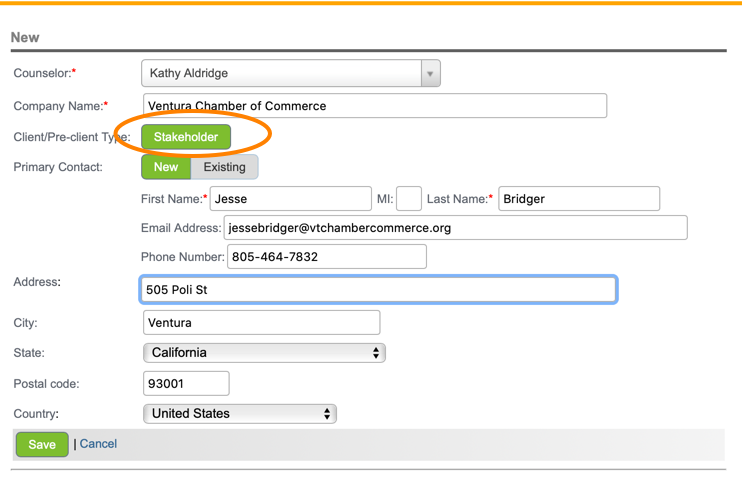Click the State dropdown's up-down arrows
742x478 pixels.
(x=376, y=353)
